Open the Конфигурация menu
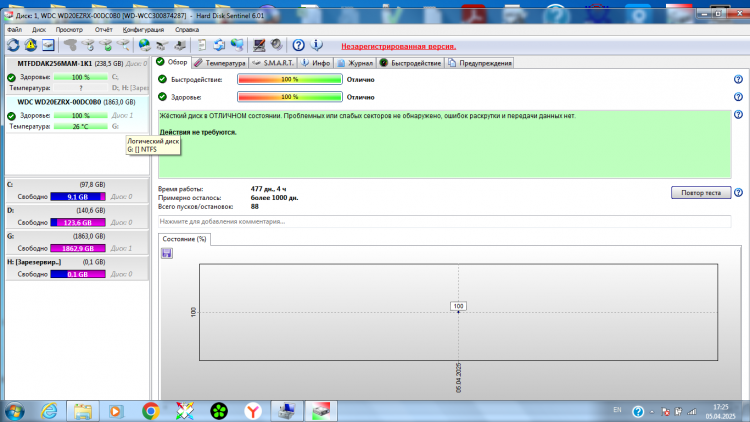Image resolution: width=750 pixels, height=422 pixels. click(143, 30)
